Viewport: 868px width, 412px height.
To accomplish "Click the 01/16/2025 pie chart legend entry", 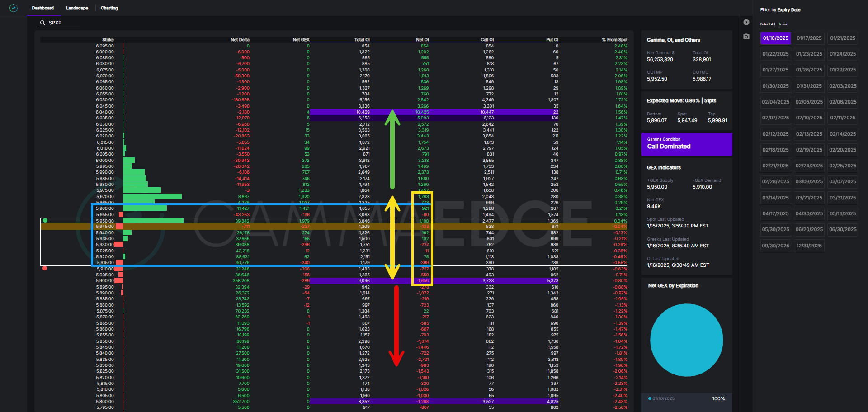I will pyautogui.click(x=661, y=398).
